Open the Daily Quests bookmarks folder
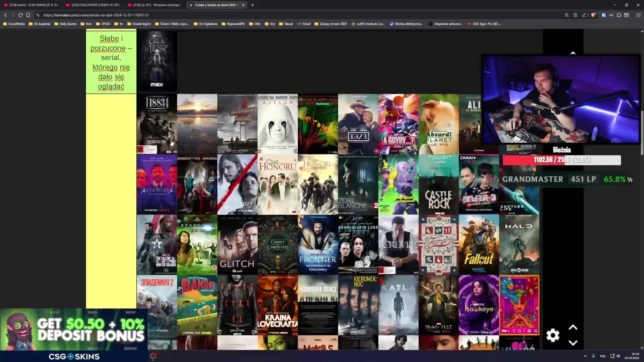 (65, 24)
